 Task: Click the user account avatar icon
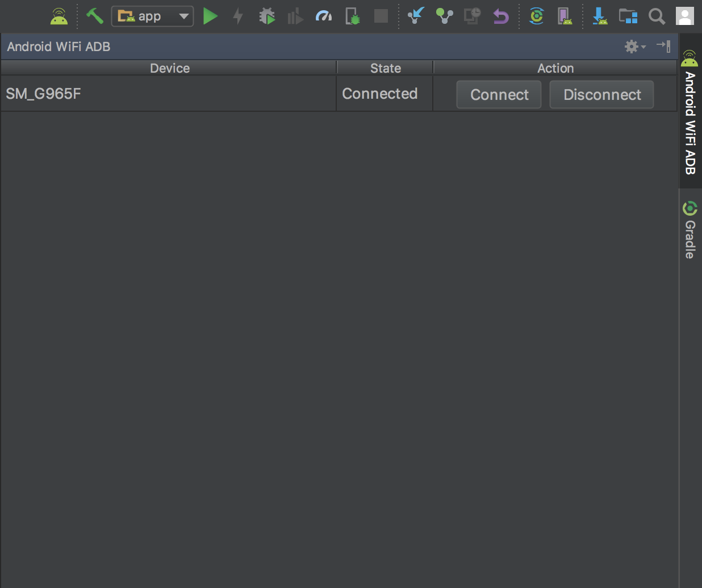685,16
